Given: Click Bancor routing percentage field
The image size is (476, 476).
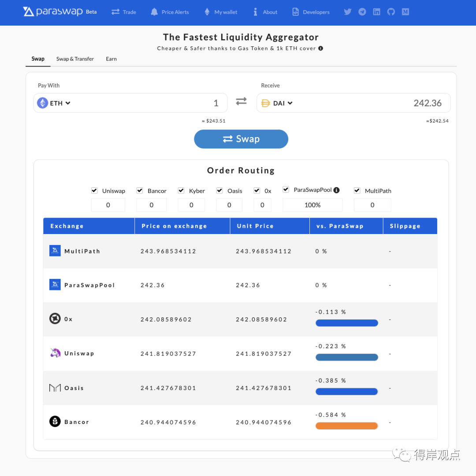Looking at the screenshot, I should 152,205.
